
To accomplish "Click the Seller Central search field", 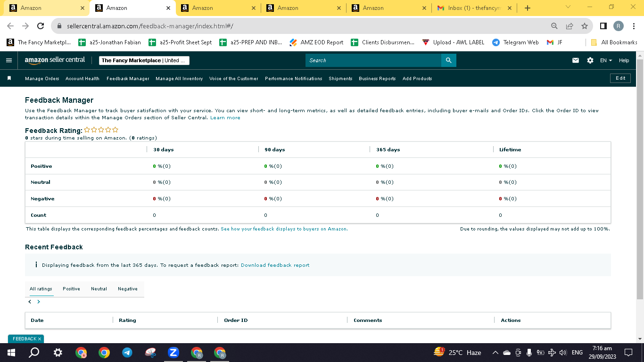I will pos(373,60).
